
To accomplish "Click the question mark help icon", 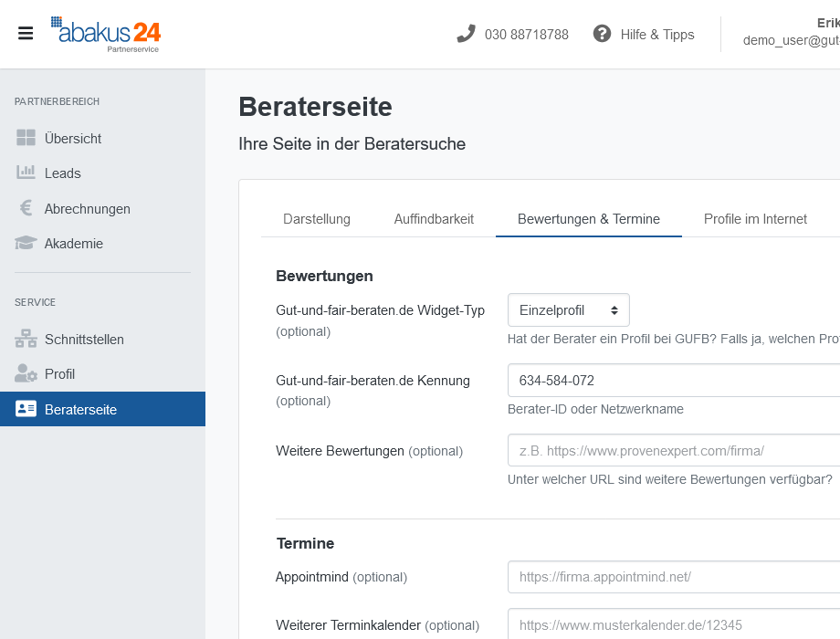I will click(x=602, y=34).
